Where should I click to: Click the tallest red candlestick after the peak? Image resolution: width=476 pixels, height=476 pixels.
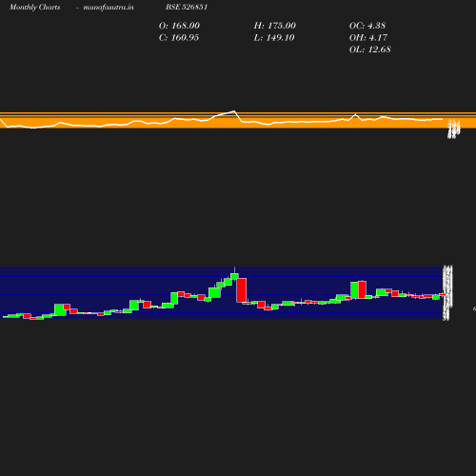(242, 290)
